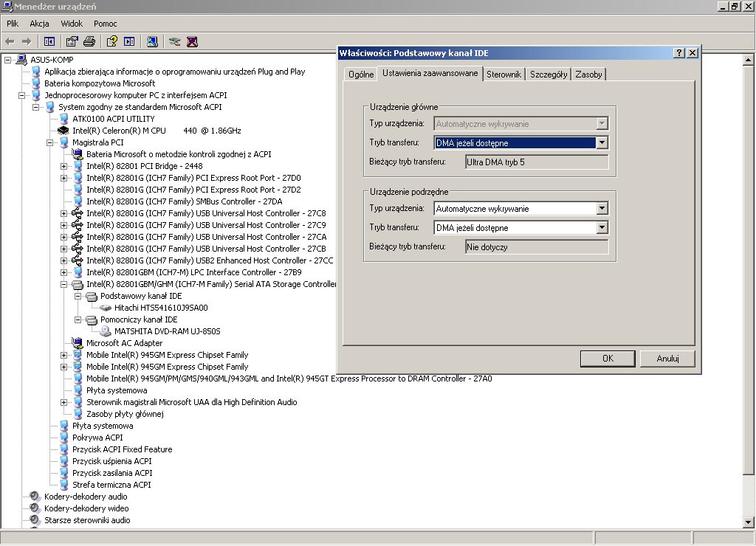
Task: Click the Starsze sterowniki audio icon
Action: coord(35,520)
